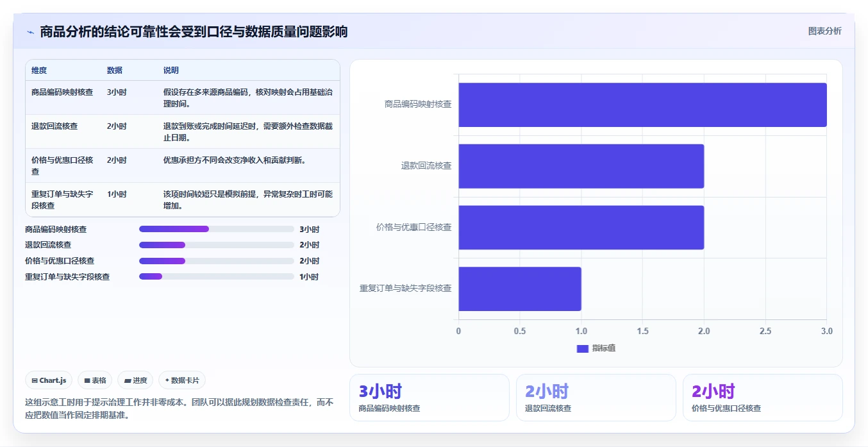Click the 退款回流核查 bar in the chart
868x447 pixels.
coord(581,166)
